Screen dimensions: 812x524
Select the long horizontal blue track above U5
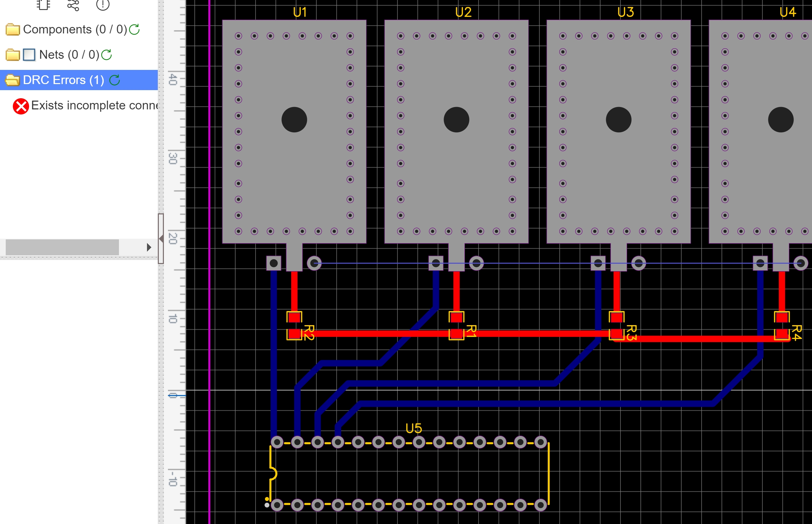tap(536, 404)
